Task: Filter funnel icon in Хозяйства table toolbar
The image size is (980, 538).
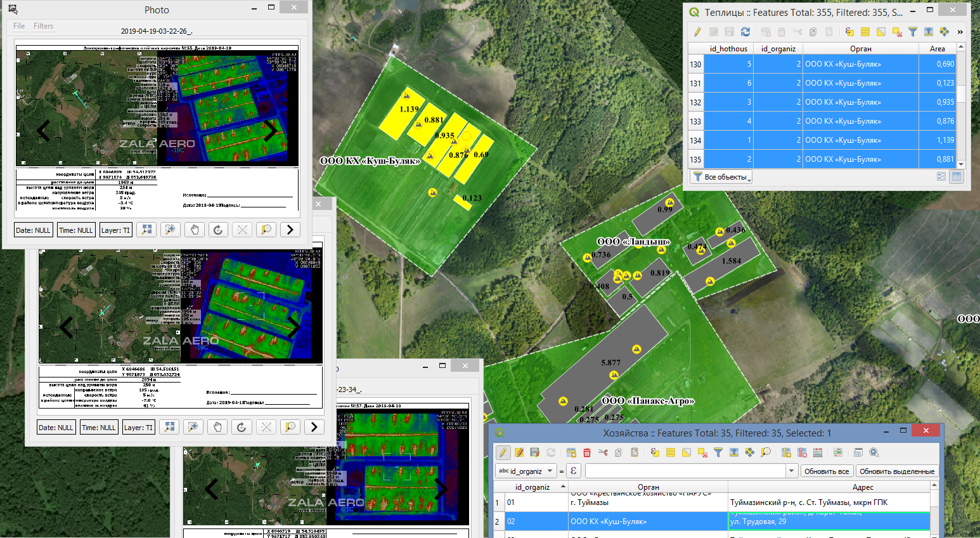Action: click(718, 452)
